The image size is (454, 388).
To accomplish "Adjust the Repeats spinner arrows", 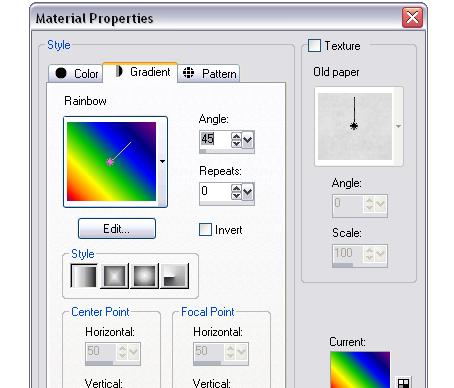I will tap(236, 192).
